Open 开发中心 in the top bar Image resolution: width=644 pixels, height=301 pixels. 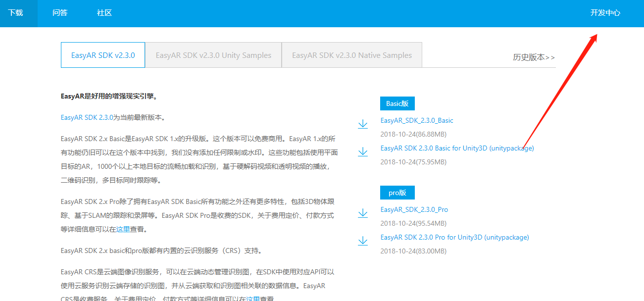pyautogui.click(x=605, y=13)
